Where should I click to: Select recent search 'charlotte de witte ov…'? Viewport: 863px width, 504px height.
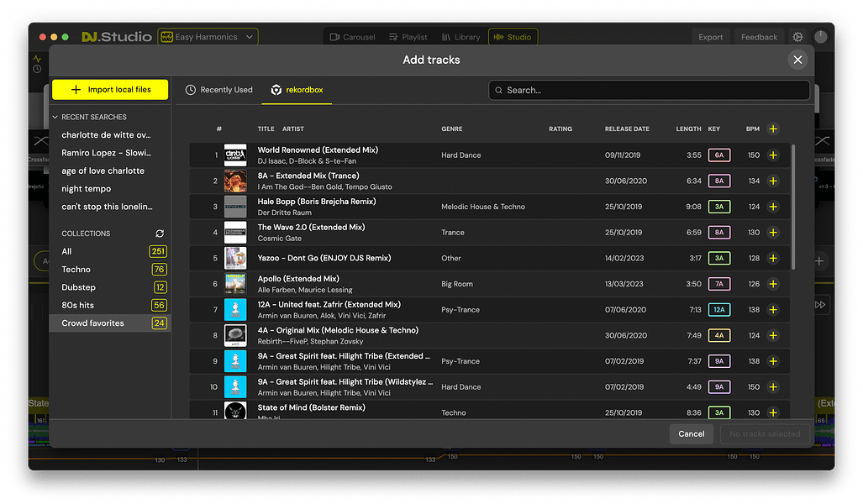pos(106,134)
